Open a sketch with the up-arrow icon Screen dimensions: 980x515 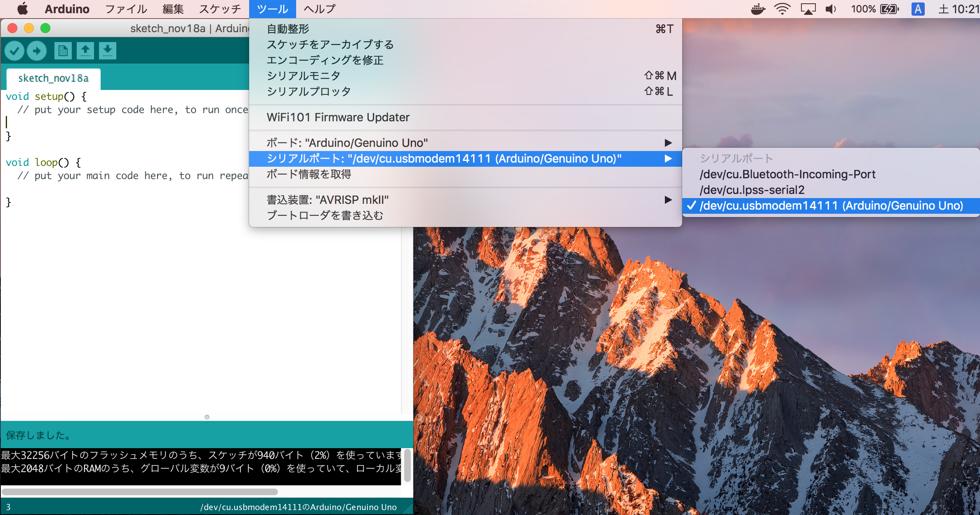[85, 51]
